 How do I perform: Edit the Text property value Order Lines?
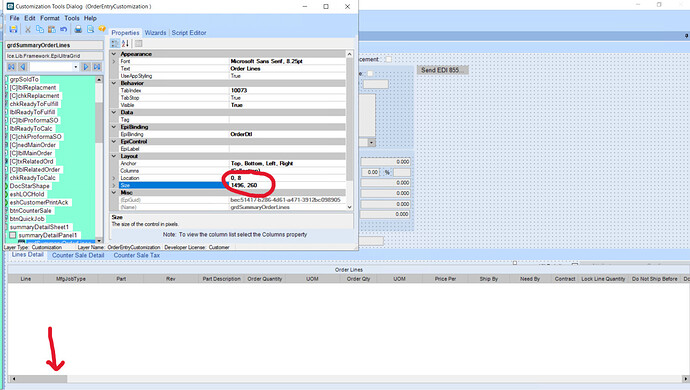[x=287, y=69]
